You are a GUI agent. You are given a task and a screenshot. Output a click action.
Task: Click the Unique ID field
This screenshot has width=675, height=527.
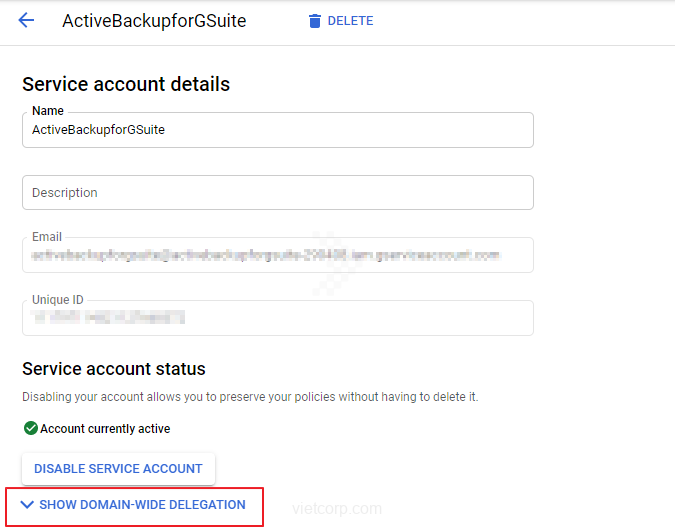pyautogui.click(x=277, y=318)
